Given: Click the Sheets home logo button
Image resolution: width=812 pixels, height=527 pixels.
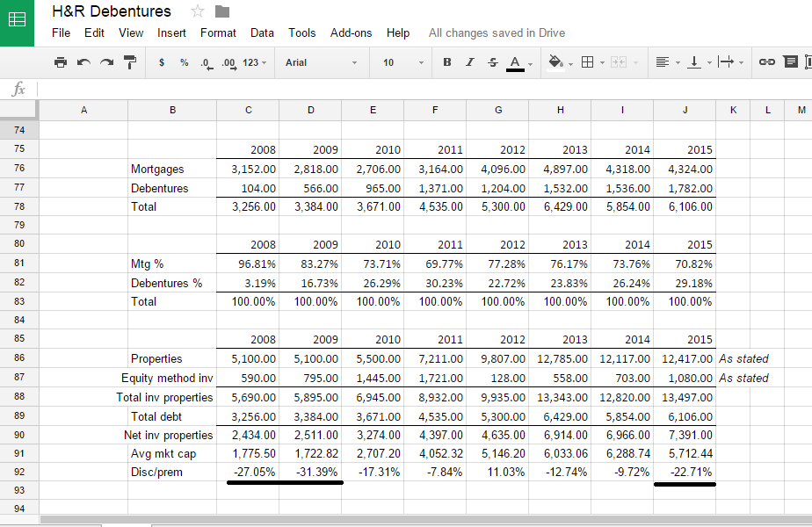Looking at the screenshot, I should click(17, 22).
